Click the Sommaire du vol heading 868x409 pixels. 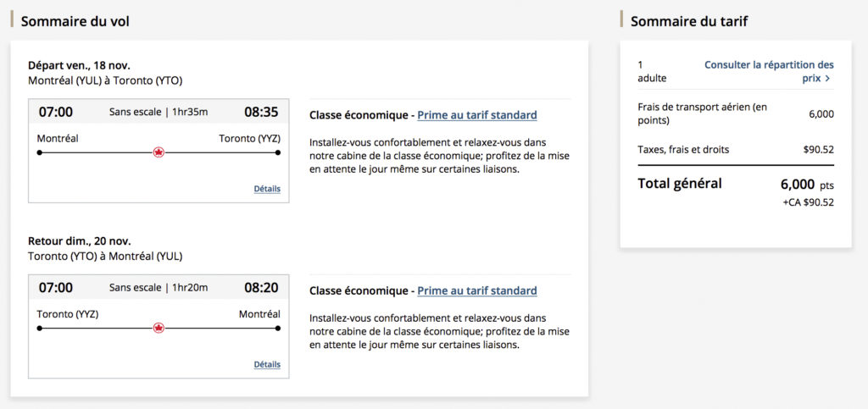[x=75, y=21]
